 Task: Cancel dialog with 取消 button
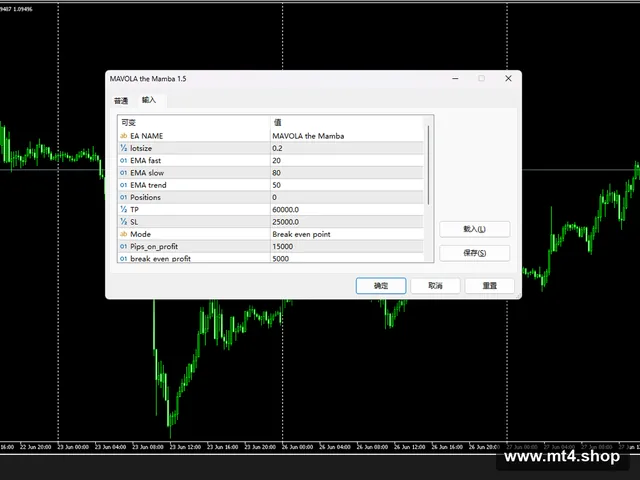click(x=435, y=286)
